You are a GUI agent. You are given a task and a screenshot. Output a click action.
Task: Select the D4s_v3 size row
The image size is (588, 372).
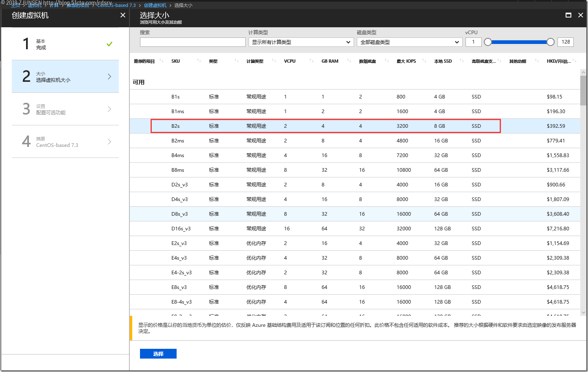pyautogui.click(x=355, y=199)
